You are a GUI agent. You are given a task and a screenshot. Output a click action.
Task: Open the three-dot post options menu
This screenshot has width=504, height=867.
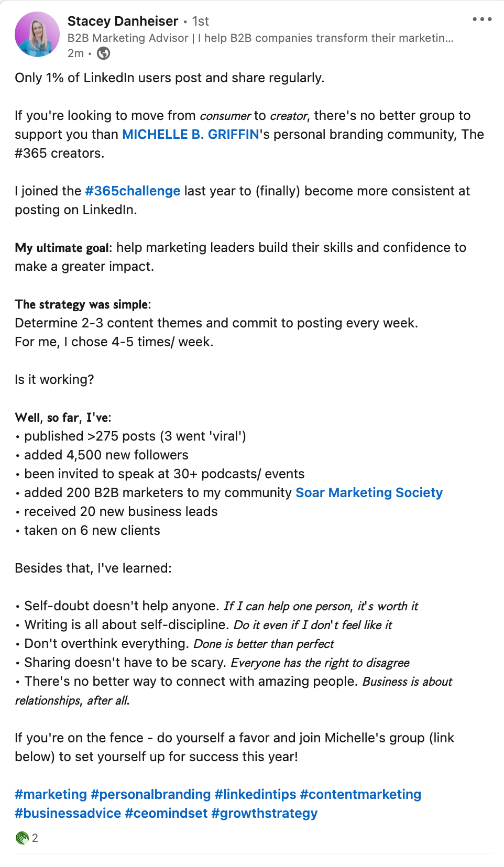(x=482, y=19)
